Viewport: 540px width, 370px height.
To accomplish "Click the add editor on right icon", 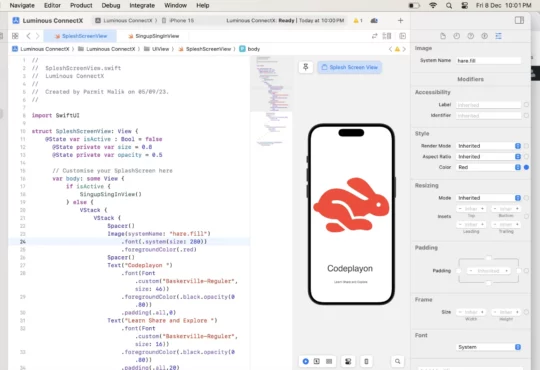I will click(x=402, y=36).
